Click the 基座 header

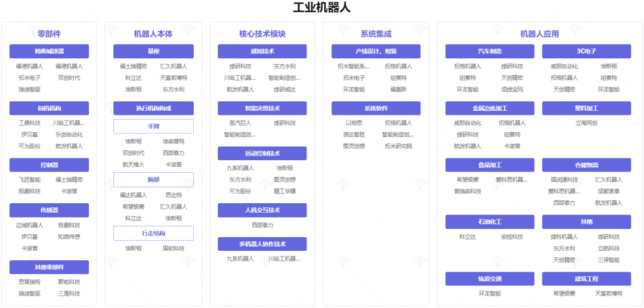(154, 51)
